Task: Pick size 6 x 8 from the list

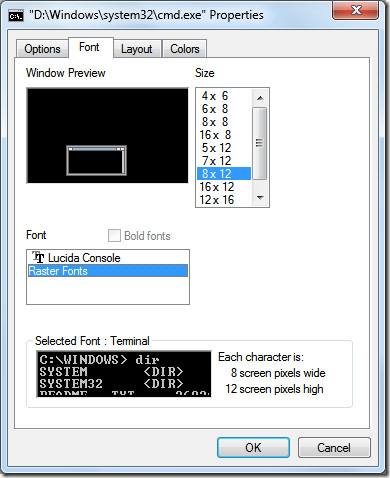Action: (x=224, y=109)
